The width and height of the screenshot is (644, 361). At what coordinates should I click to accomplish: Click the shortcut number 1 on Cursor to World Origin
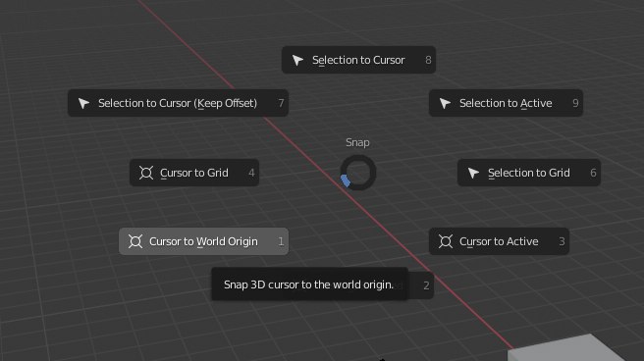click(281, 241)
